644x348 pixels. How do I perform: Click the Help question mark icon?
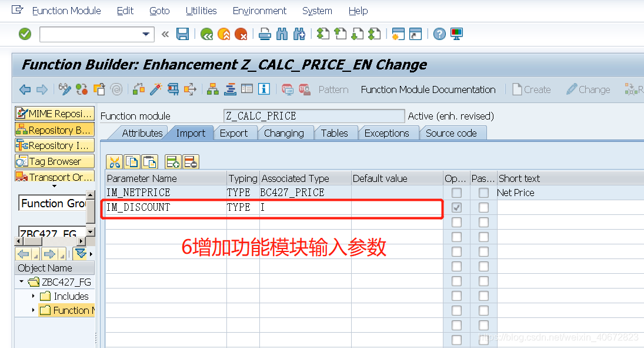[x=439, y=34]
